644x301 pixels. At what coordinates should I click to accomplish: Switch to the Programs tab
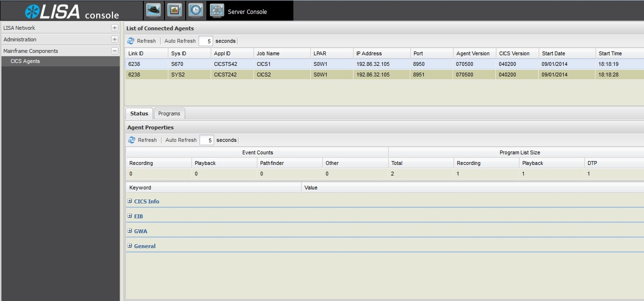click(169, 114)
